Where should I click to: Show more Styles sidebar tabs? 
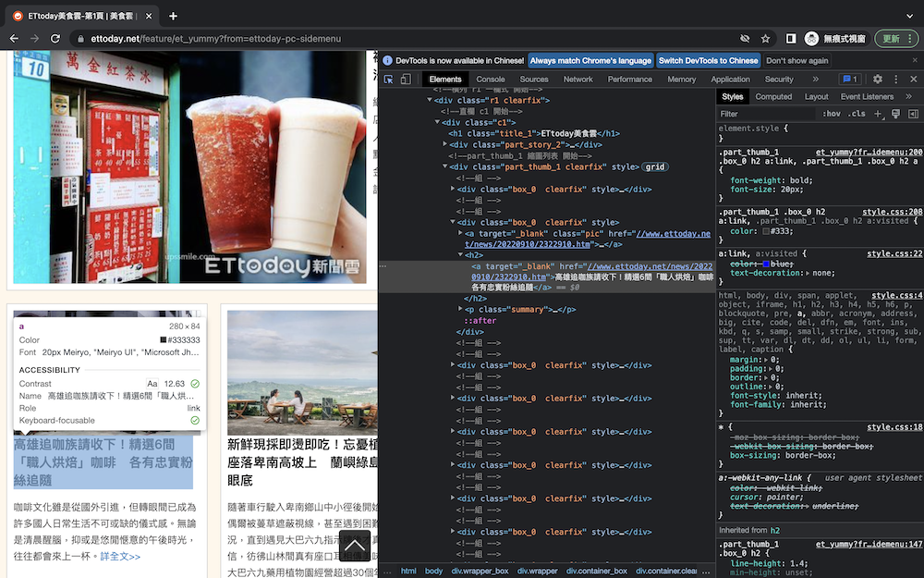[908, 97]
